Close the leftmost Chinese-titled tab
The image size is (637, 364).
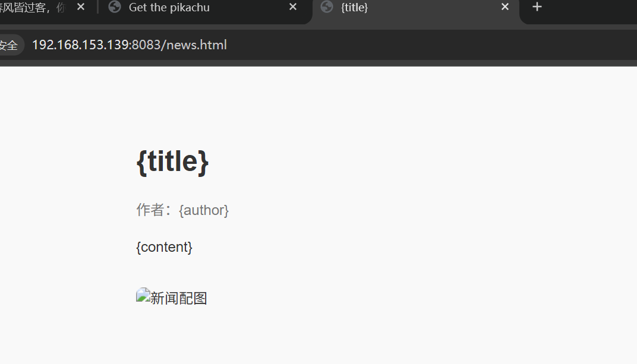pos(81,7)
